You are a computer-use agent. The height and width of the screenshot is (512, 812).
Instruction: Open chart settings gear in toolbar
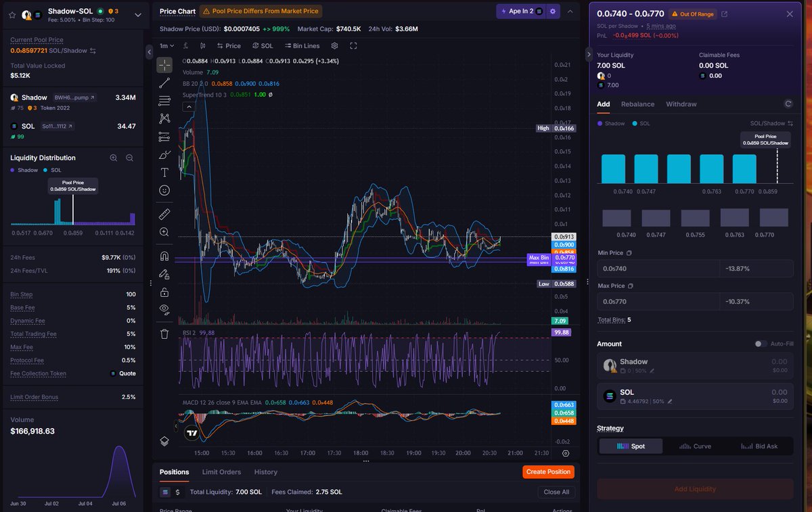coord(334,46)
